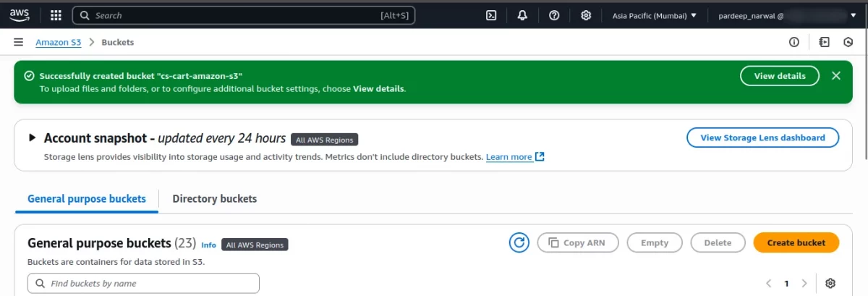Launch the CloudShell terminal icon
This screenshot has height=296, width=868.
(x=491, y=15)
